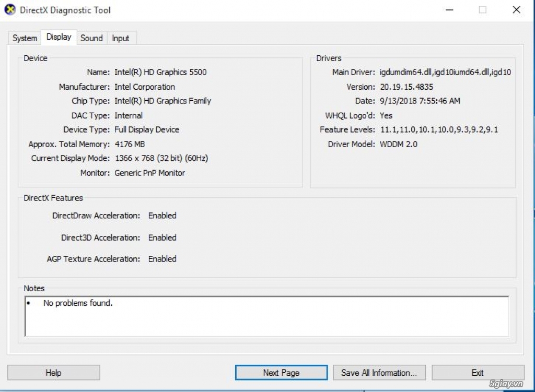Click the Exit button
The height and width of the screenshot is (392, 535).
coord(478,372)
